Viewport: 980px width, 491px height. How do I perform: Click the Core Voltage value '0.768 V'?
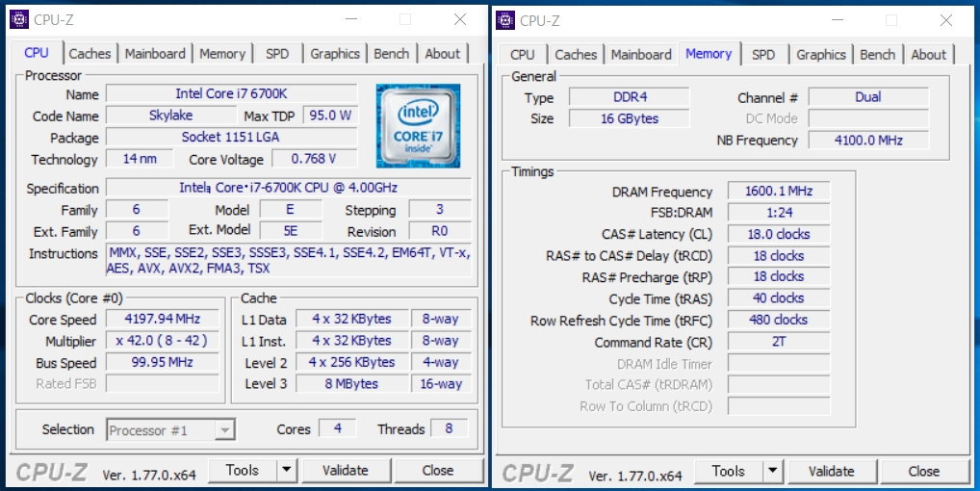pyautogui.click(x=315, y=159)
